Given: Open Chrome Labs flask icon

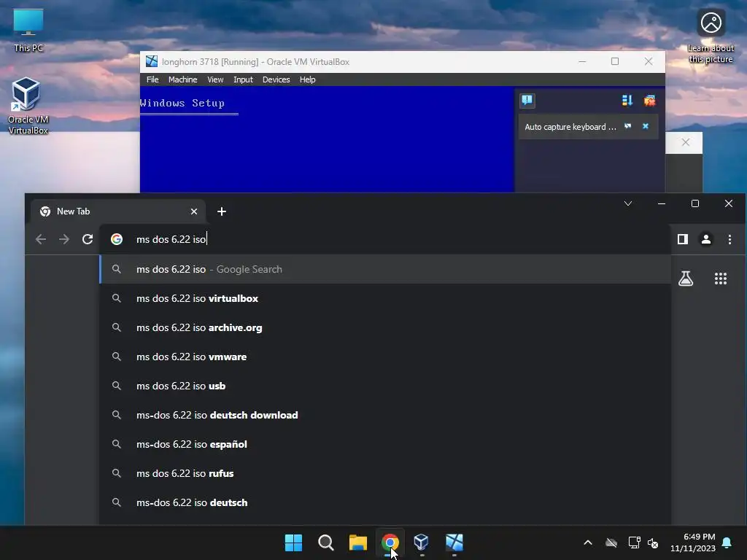Looking at the screenshot, I should 686,279.
